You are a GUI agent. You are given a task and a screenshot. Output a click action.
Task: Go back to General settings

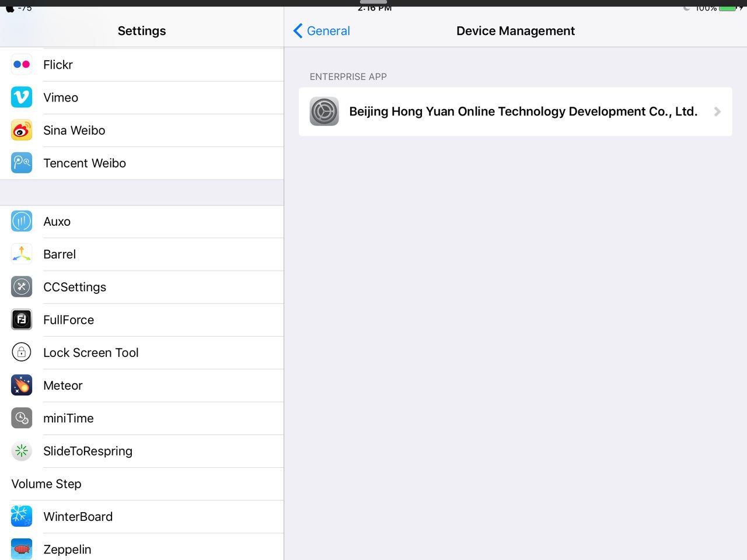(328, 31)
